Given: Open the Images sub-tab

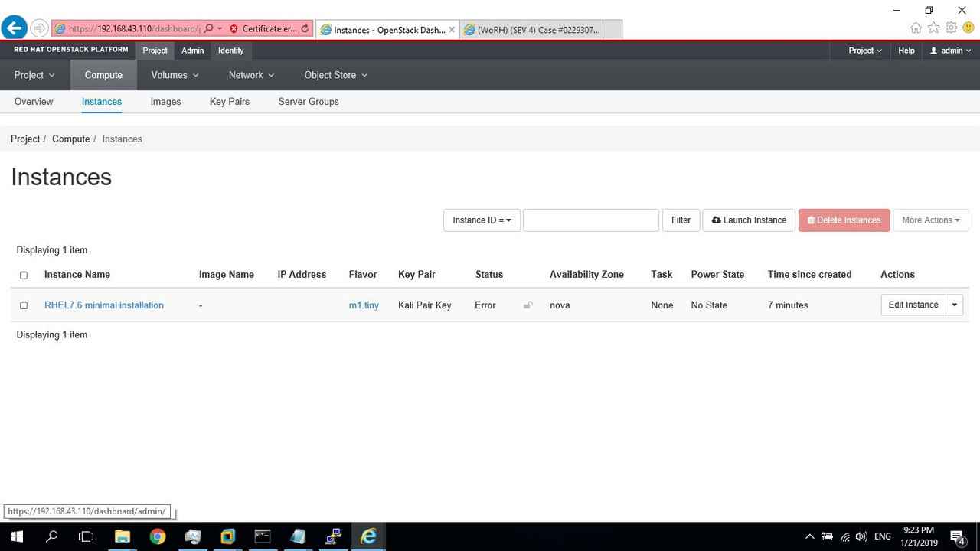Looking at the screenshot, I should click(x=165, y=102).
